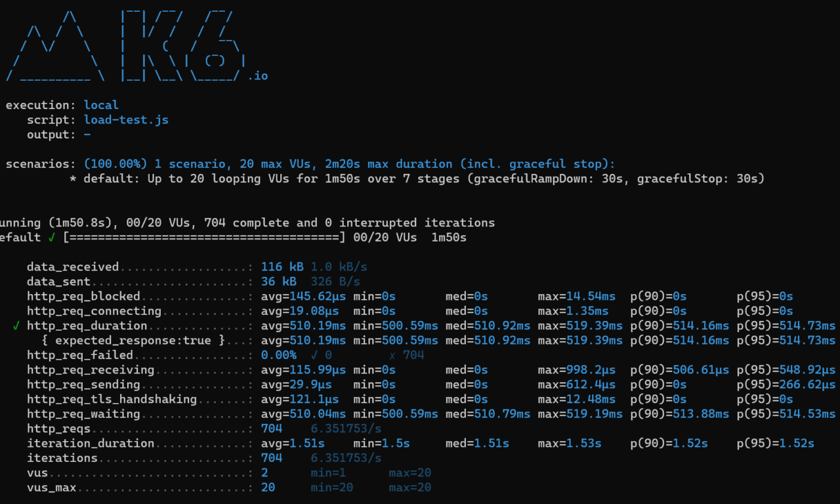Click the data_sent value 36 kB
Screen dimensions: 840x504
[279, 282]
